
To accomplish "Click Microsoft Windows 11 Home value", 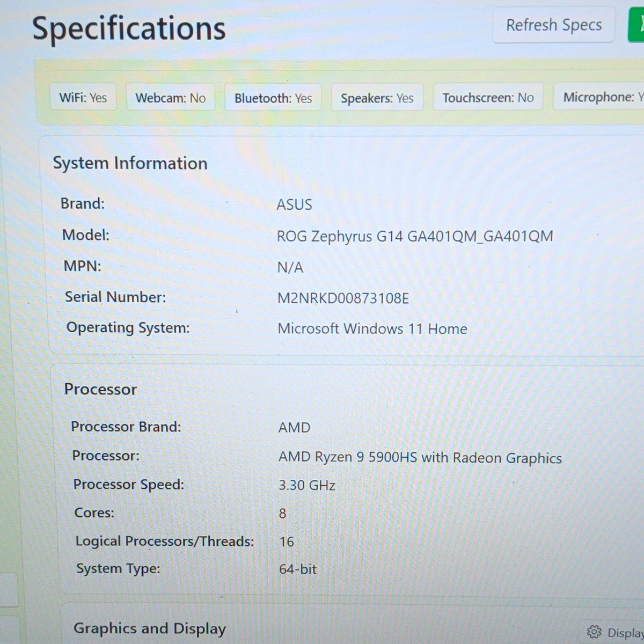I will pyautogui.click(x=372, y=328).
